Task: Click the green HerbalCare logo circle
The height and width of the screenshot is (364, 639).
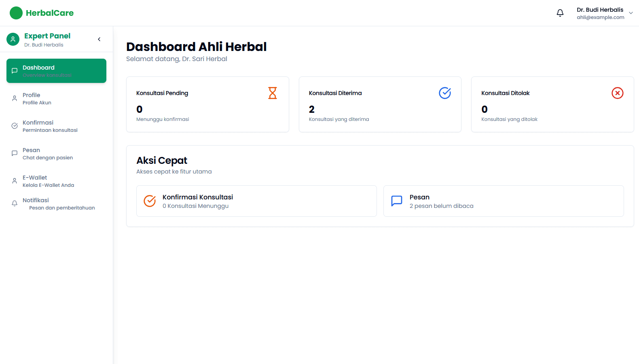Action: (16, 13)
